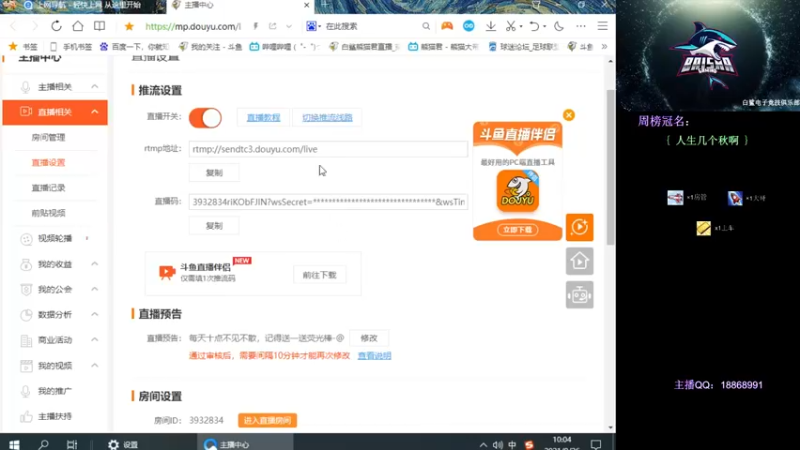Click 修改 to edit the 直播预告
Image resolution: width=800 pixels, height=450 pixels.
coord(369,338)
